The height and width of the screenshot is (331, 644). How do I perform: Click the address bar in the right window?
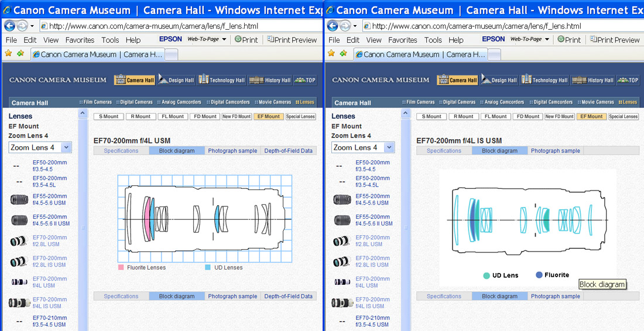[x=503, y=26]
